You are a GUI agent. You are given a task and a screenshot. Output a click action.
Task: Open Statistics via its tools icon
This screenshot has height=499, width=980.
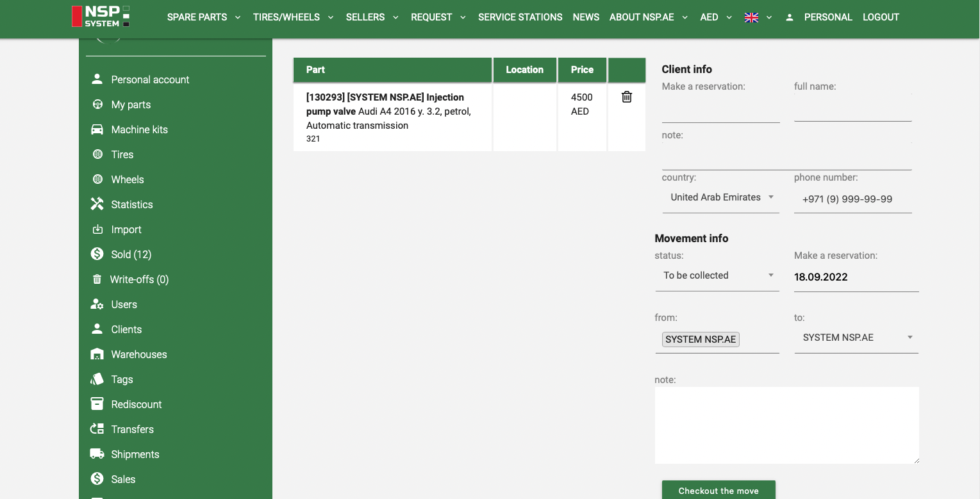click(x=97, y=204)
